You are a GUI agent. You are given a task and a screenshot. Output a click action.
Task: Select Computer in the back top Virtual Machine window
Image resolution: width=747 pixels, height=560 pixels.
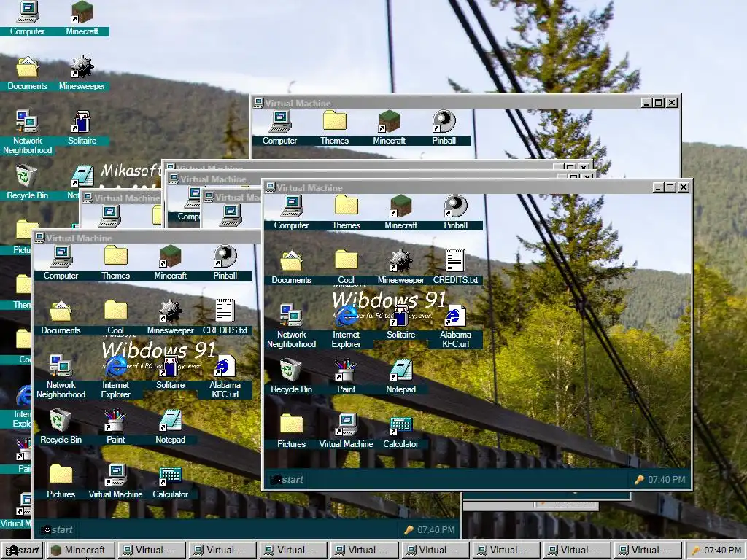(x=279, y=128)
